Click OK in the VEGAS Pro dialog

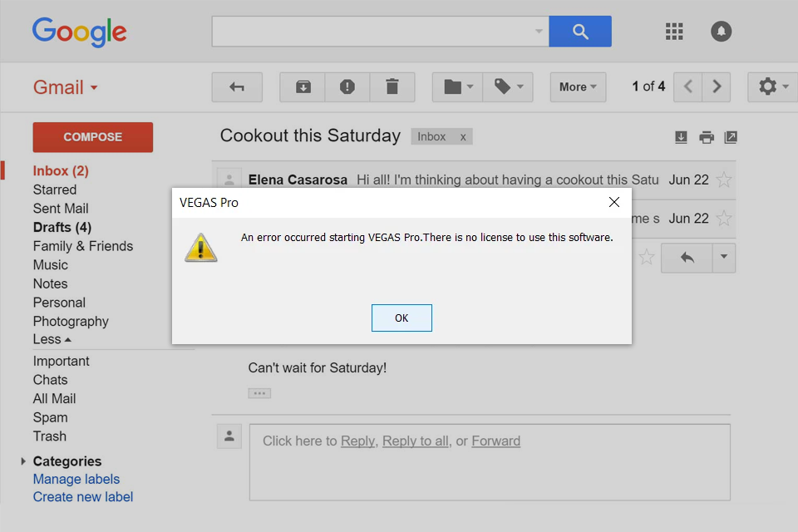click(x=401, y=318)
